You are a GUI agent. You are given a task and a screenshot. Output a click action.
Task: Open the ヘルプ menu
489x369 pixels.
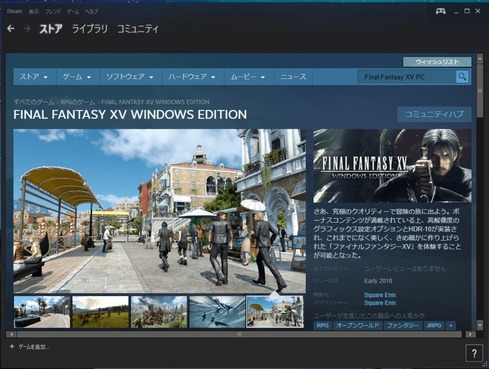(91, 11)
